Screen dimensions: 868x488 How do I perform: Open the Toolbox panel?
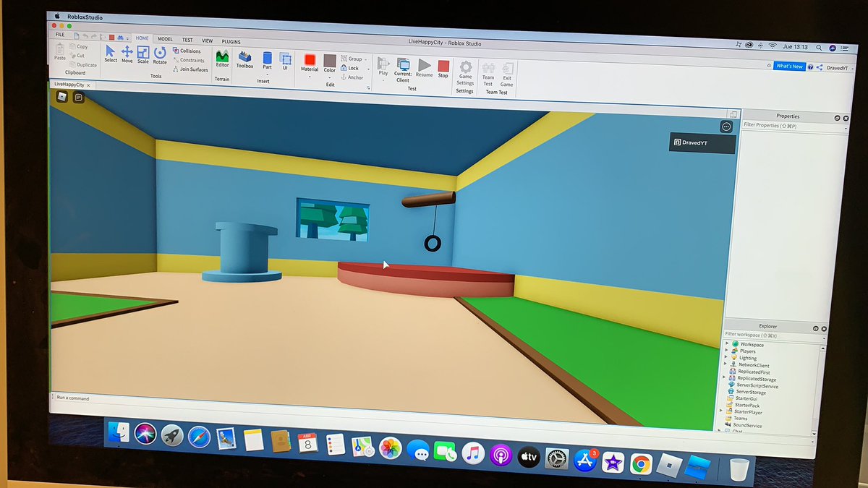(x=244, y=59)
